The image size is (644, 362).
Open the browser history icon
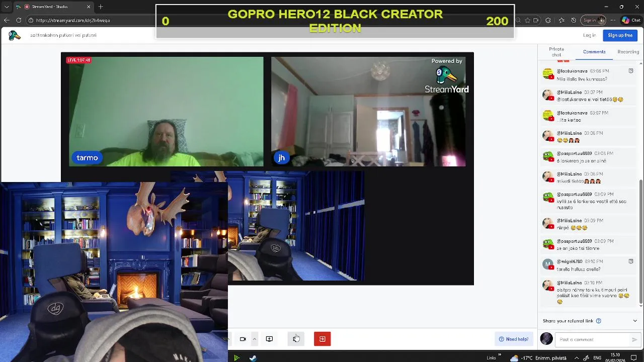coord(574,20)
